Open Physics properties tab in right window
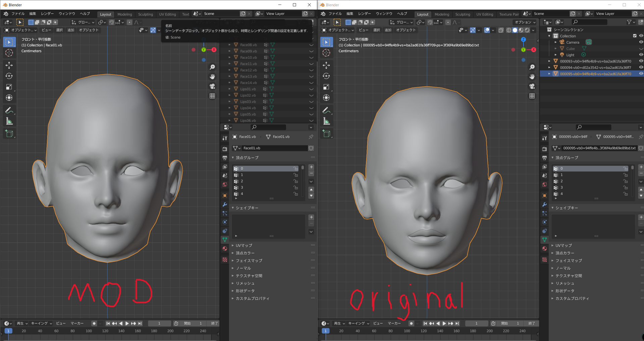This screenshot has width=644, height=341. (544, 222)
